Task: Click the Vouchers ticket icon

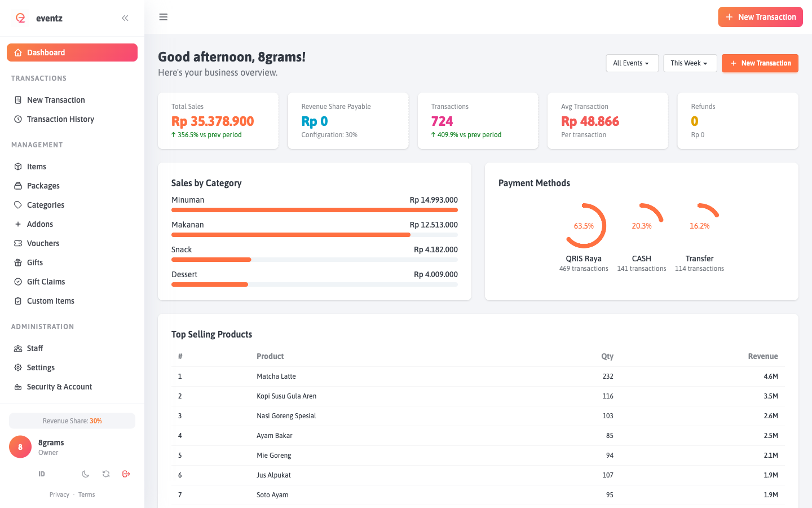Action: point(18,243)
